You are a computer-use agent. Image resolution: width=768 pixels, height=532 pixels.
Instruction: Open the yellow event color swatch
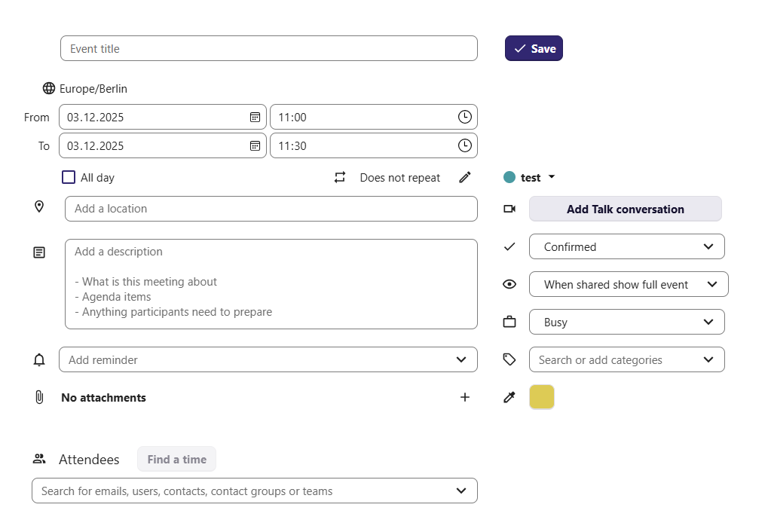point(541,397)
